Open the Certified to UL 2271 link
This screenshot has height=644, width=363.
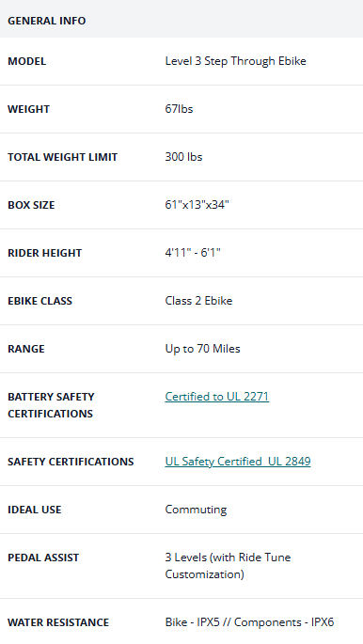(x=217, y=397)
